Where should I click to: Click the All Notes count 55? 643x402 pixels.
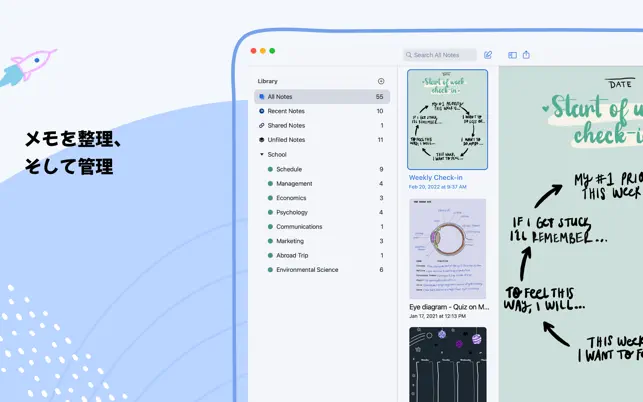379,97
